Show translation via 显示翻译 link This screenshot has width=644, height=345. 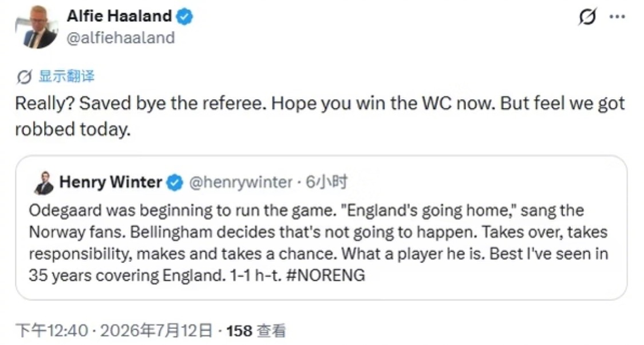tap(66, 76)
